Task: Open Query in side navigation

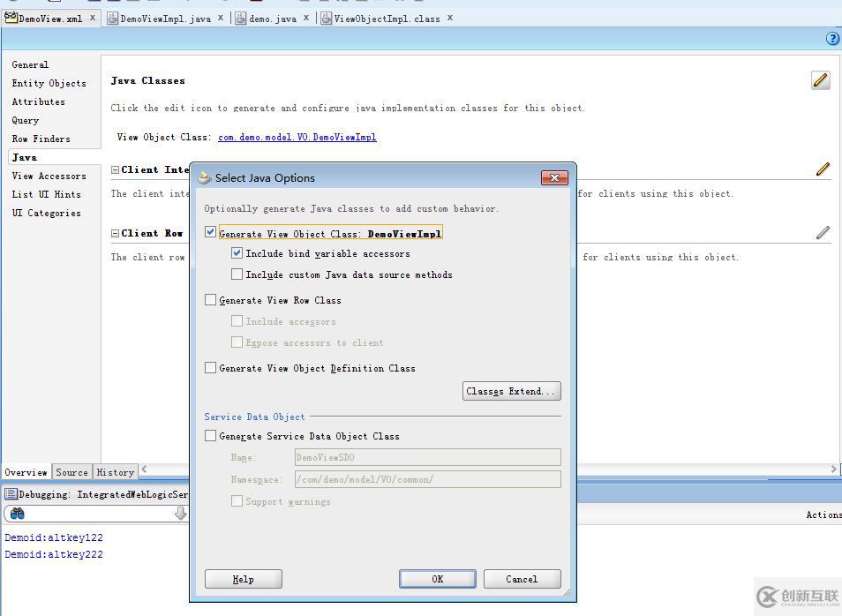Action: [x=26, y=120]
